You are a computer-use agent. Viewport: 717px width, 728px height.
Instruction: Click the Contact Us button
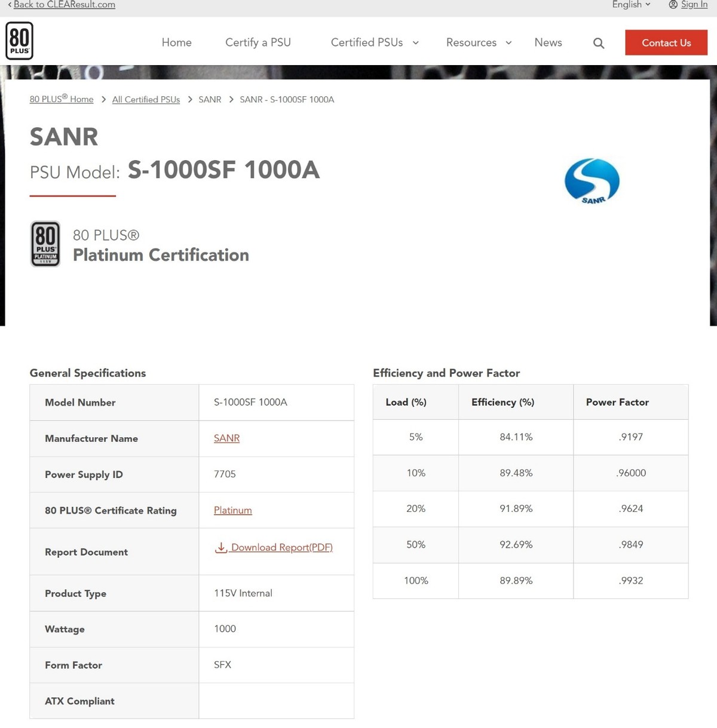point(666,42)
